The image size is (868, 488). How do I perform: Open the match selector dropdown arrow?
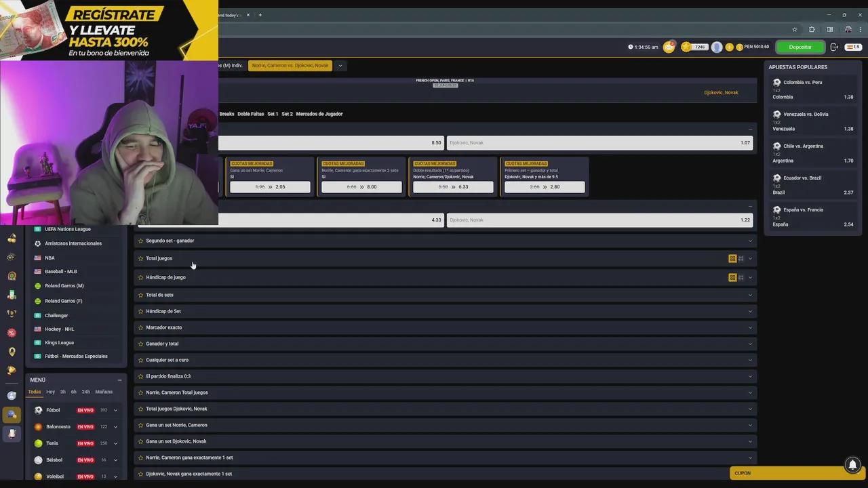click(x=340, y=66)
